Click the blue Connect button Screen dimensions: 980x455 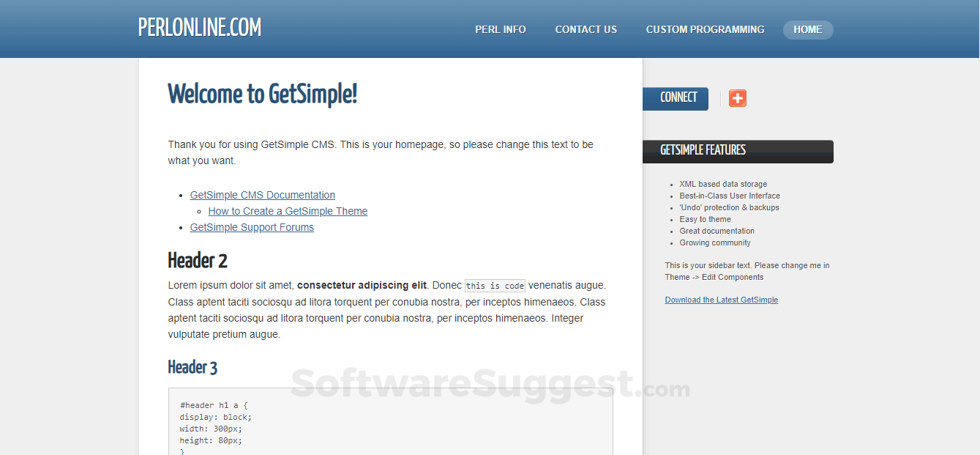click(676, 98)
